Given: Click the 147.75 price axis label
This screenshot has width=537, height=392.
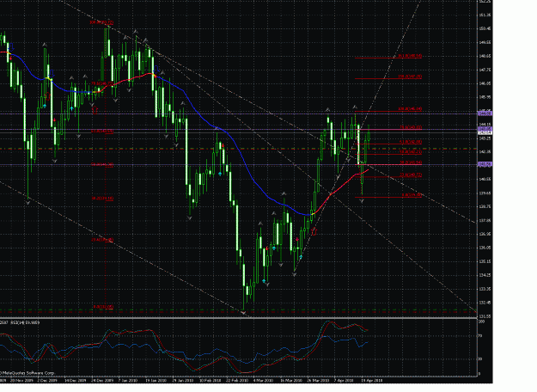Looking at the screenshot, I should pos(485,70).
